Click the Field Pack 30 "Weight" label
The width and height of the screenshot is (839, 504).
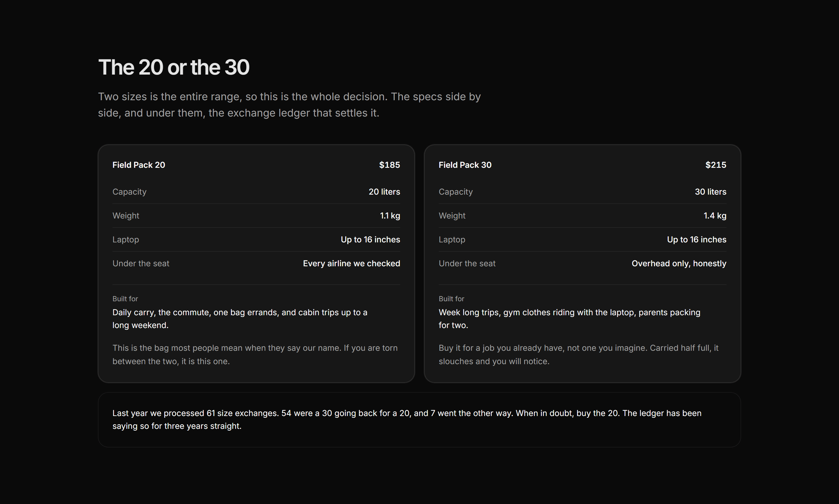452,215
